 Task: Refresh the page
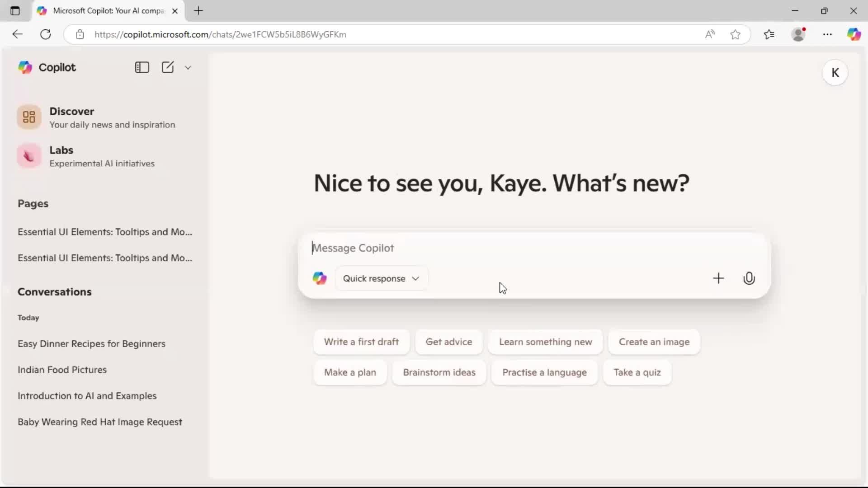pyautogui.click(x=46, y=34)
